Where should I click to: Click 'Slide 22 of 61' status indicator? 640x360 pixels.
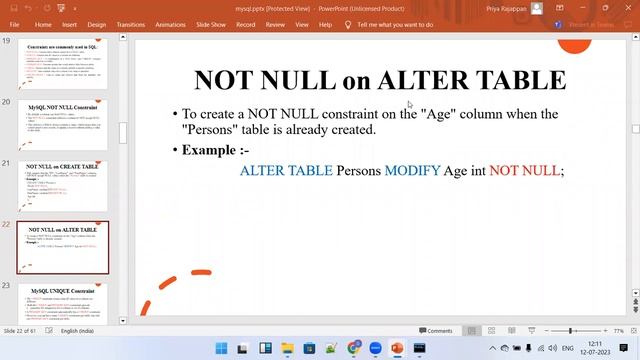click(20, 331)
